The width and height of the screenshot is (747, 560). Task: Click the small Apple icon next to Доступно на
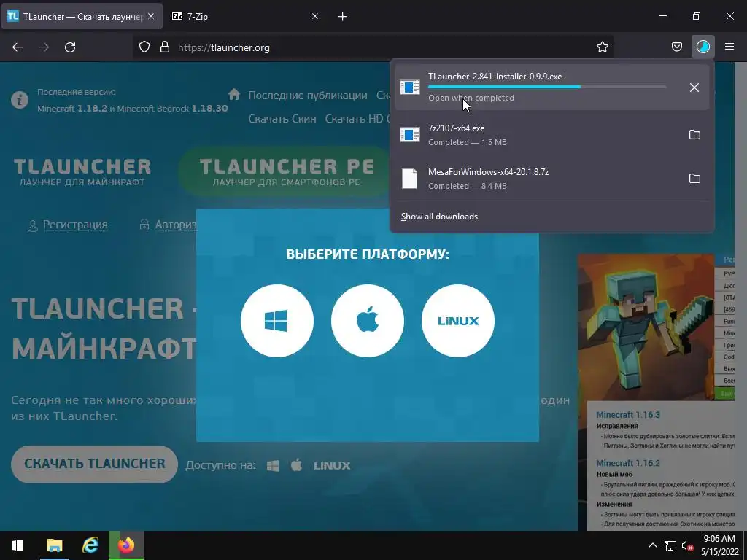click(296, 464)
